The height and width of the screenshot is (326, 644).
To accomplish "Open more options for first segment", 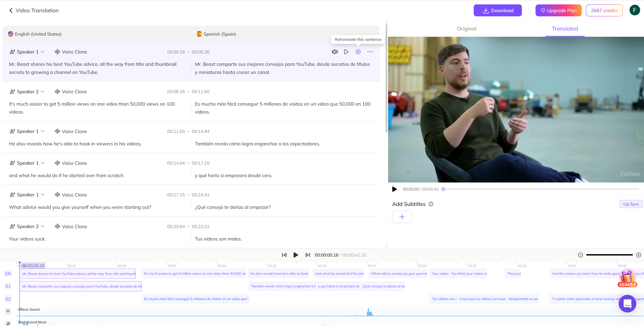I will tap(370, 52).
